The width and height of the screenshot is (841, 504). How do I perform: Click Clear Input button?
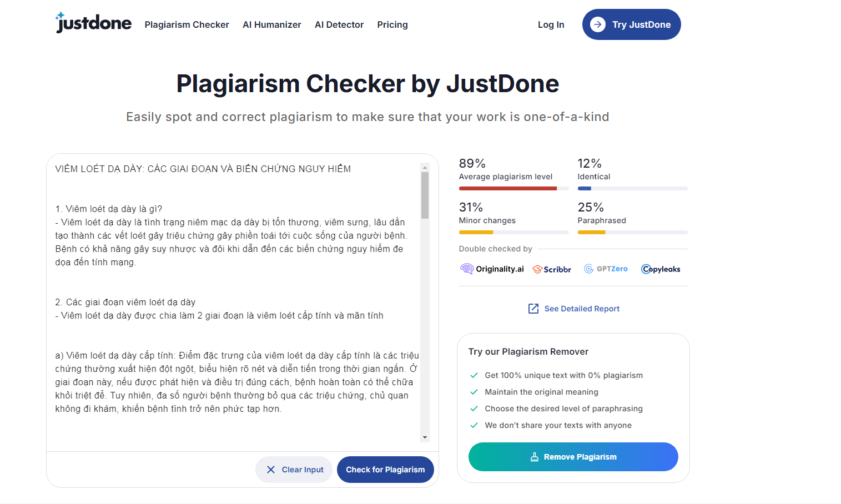294,470
